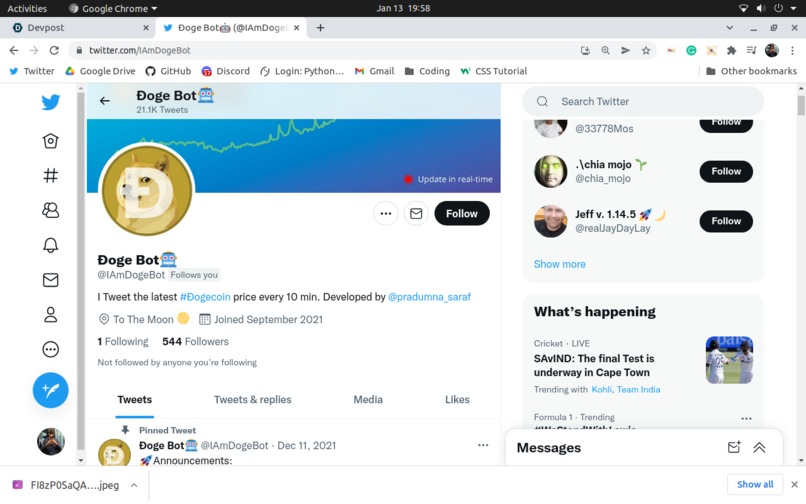Viewport: 806px width, 504px height.
Task: Open the clock showing Jan 13 19:58
Action: pos(403,8)
